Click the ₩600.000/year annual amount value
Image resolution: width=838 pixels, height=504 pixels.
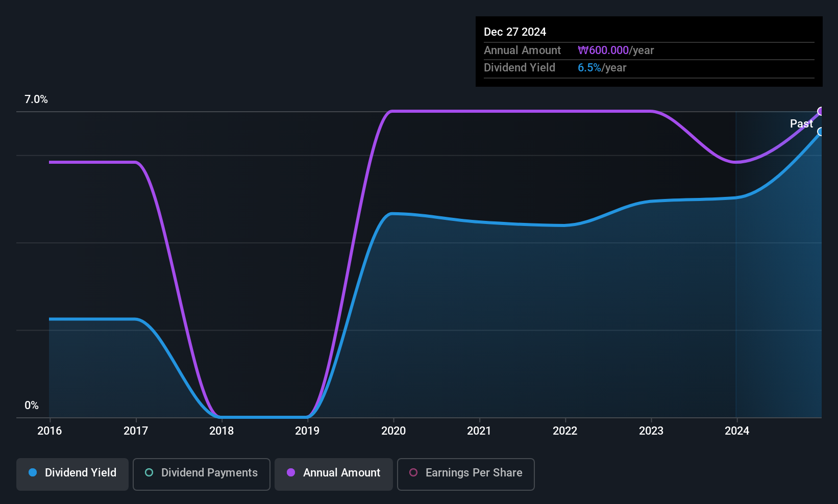pos(615,51)
